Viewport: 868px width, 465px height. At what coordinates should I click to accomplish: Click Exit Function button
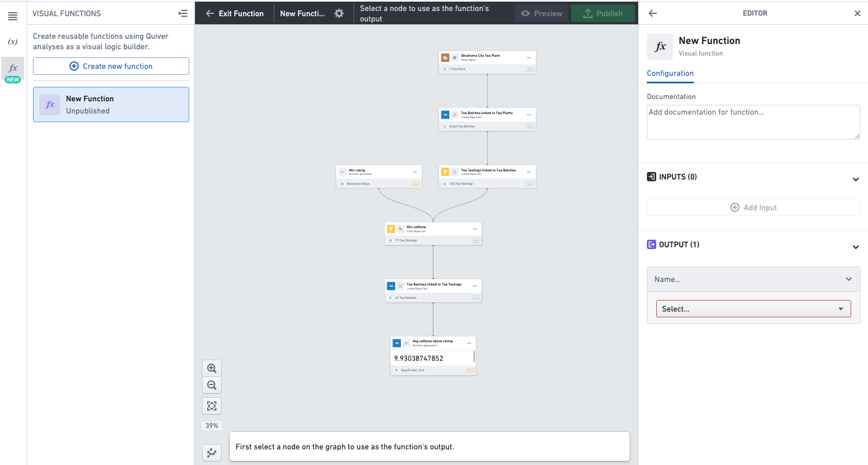click(234, 13)
